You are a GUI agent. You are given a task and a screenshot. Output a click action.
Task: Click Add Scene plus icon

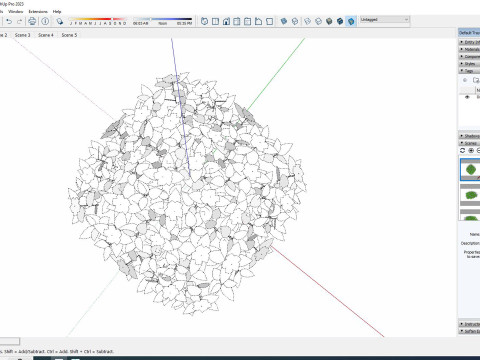coord(471,151)
